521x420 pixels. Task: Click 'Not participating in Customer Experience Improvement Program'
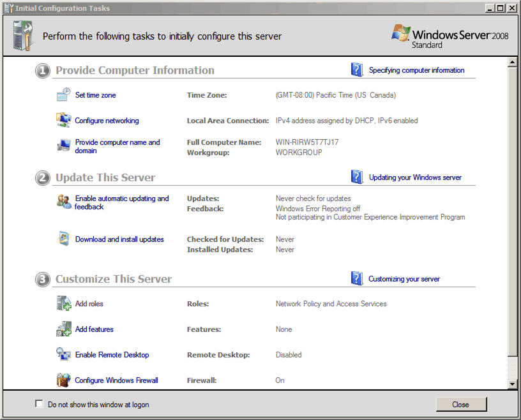(x=370, y=217)
